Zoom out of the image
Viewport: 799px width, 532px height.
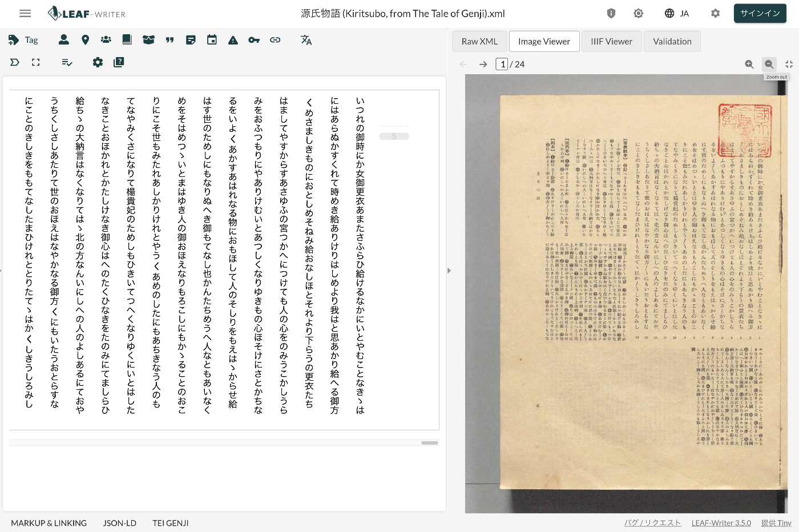pos(769,64)
